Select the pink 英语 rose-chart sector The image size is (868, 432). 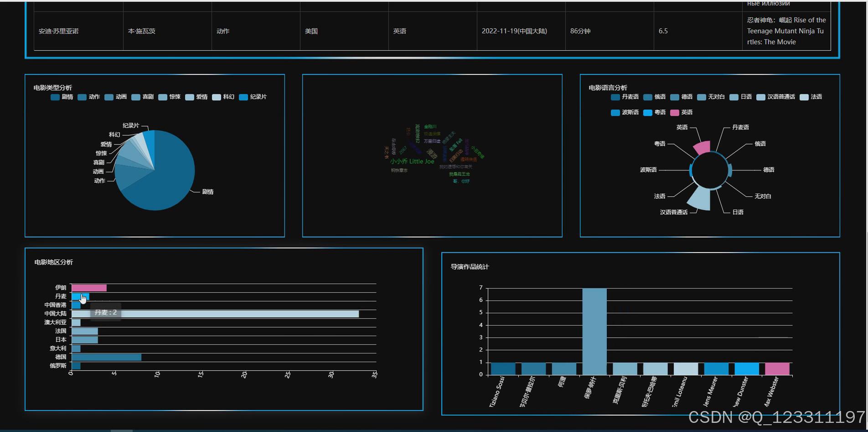pyautogui.click(x=703, y=147)
